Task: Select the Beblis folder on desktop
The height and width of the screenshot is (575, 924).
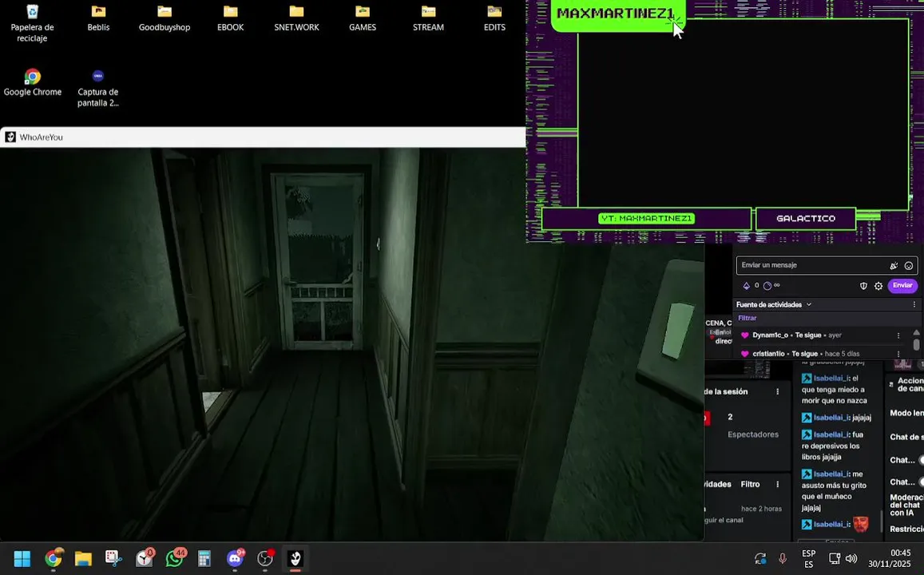Action: (x=98, y=18)
